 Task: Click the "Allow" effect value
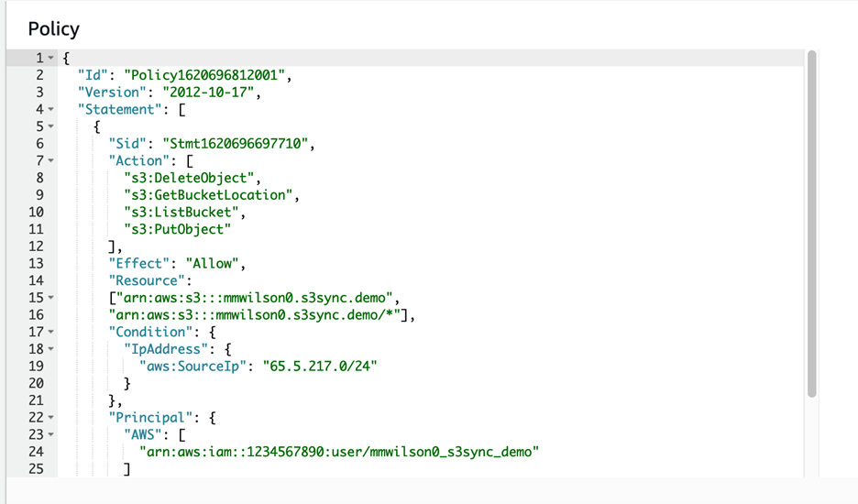(213, 263)
